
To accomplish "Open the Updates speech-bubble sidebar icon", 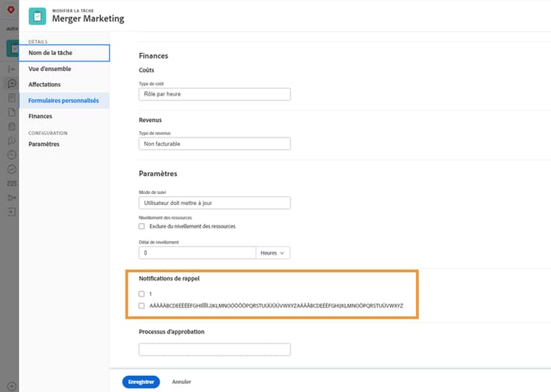I will tap(12, 83).
